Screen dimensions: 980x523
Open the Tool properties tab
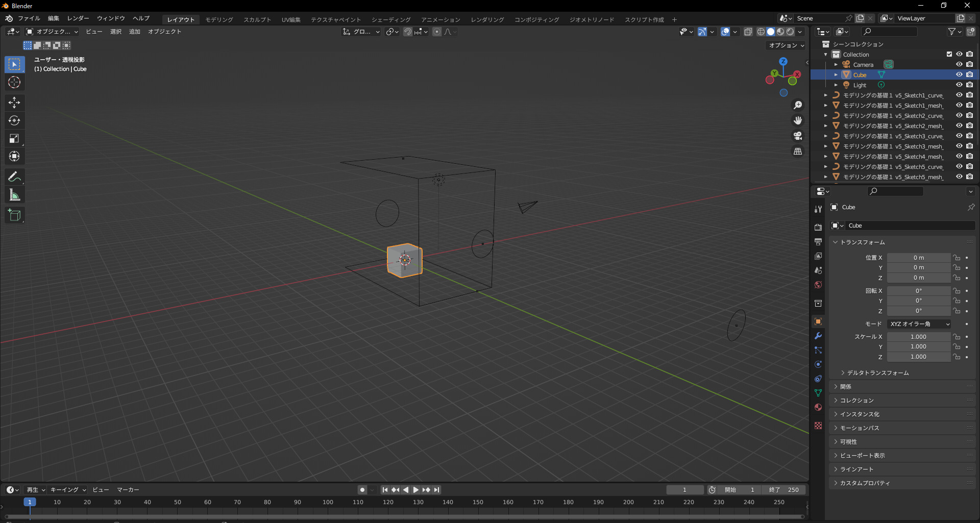(x=818, y=209)
